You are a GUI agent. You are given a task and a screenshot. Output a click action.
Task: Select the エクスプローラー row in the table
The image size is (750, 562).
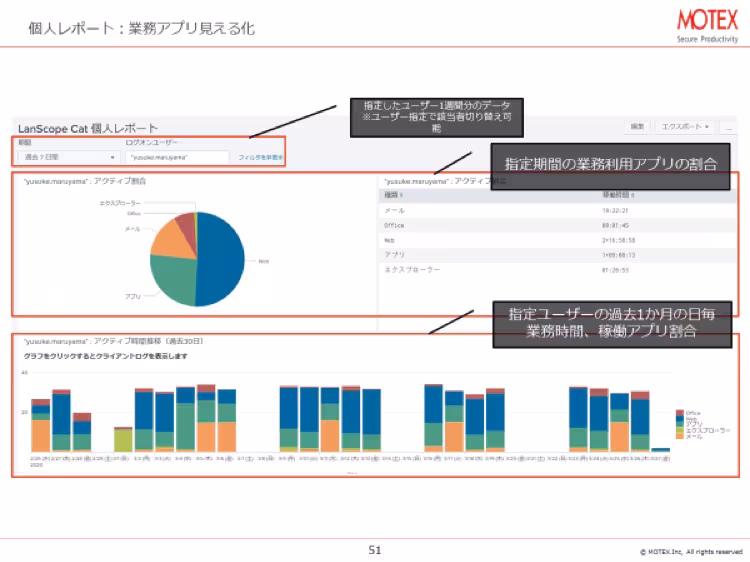(558, 270)
